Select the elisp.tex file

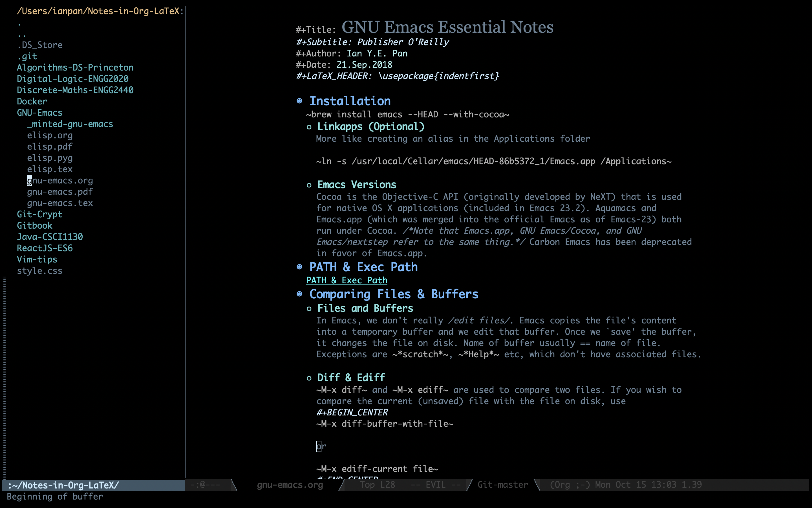pos(50,169)
